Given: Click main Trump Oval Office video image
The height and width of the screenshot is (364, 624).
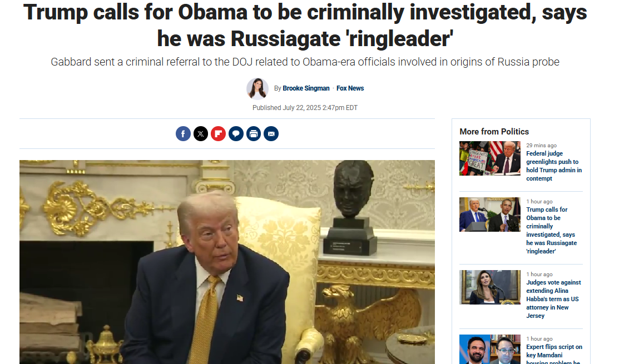Looking at the screenshot, I should tap(227, 262).
